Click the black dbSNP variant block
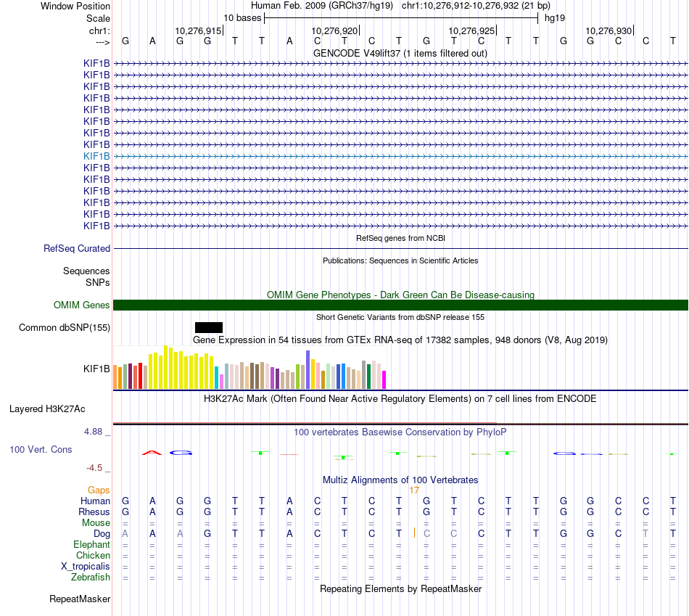 pos(209,327)
